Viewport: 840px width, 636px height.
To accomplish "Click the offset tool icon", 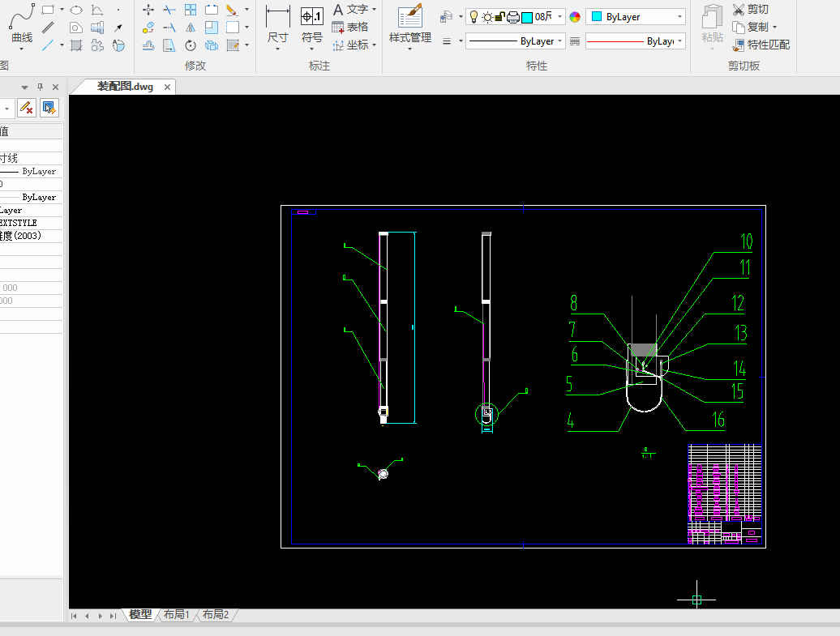I will coord(148,45).
